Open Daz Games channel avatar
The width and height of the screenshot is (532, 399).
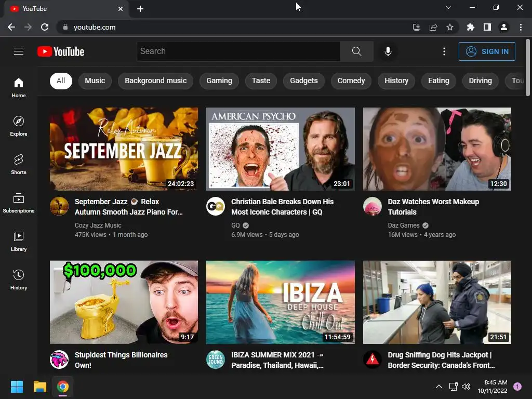[x=372, y=206]
